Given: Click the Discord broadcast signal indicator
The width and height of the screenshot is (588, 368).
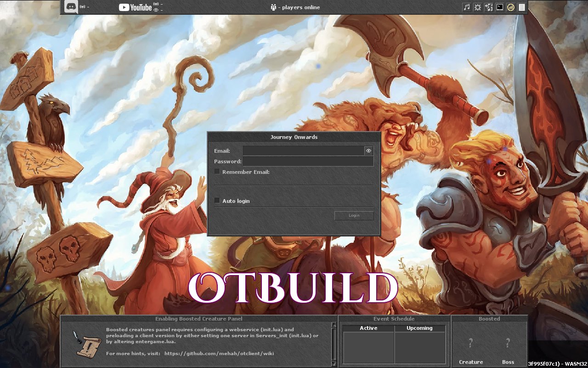Looking at the screenshot, I should click(x=83, y=7).
